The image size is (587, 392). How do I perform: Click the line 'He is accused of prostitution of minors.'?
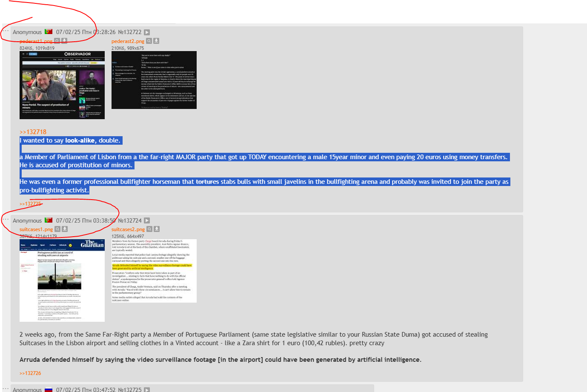pos(76,165)
